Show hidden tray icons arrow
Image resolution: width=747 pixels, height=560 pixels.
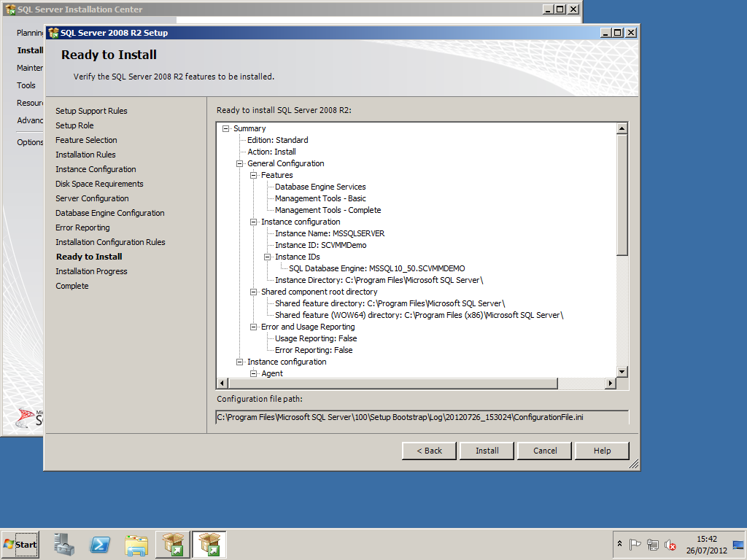pos(619,543)
